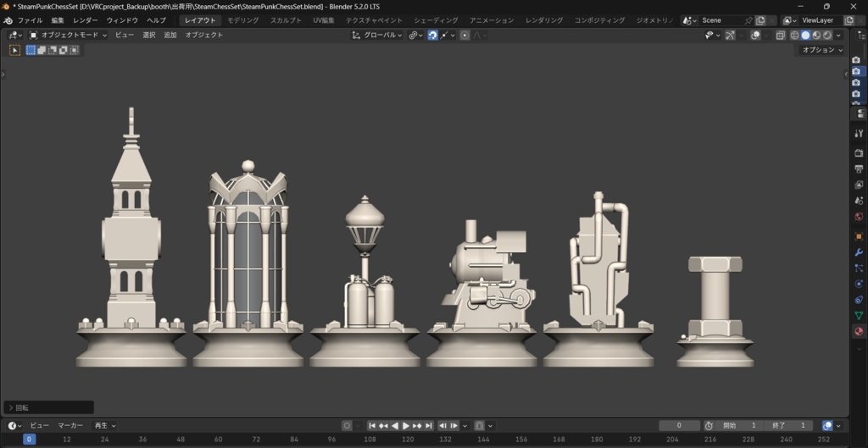Switch to the シェーディング workspace tab

436,20
